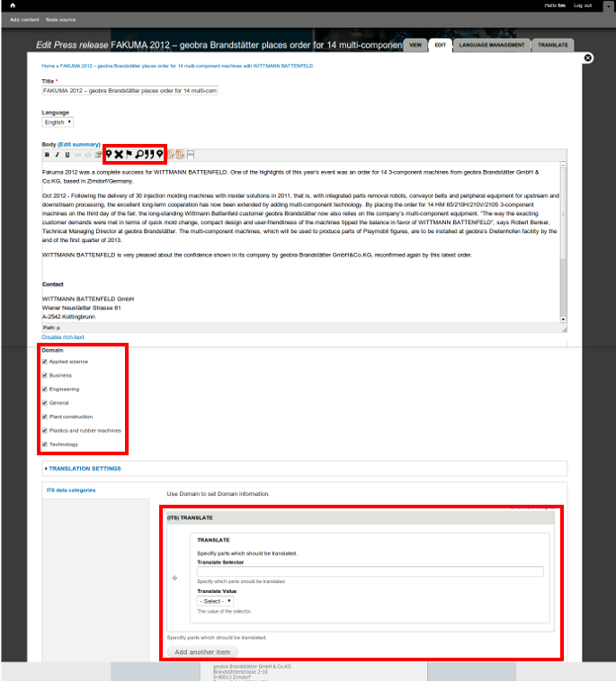Uncheck the Applied science domain
The image size is (616, 682).
click(44, 361)
